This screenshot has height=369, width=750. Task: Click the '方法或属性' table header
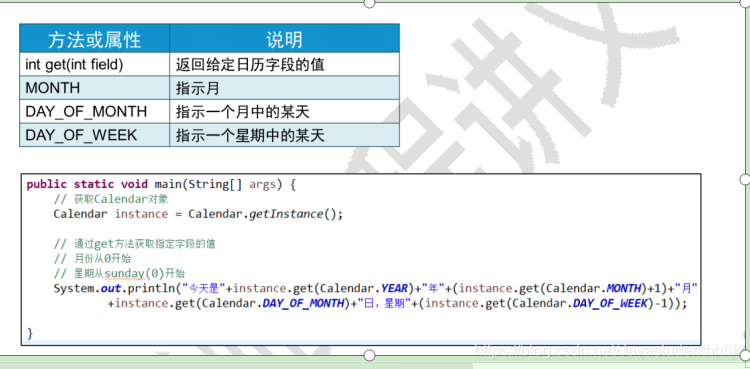[x=94, y=39]
